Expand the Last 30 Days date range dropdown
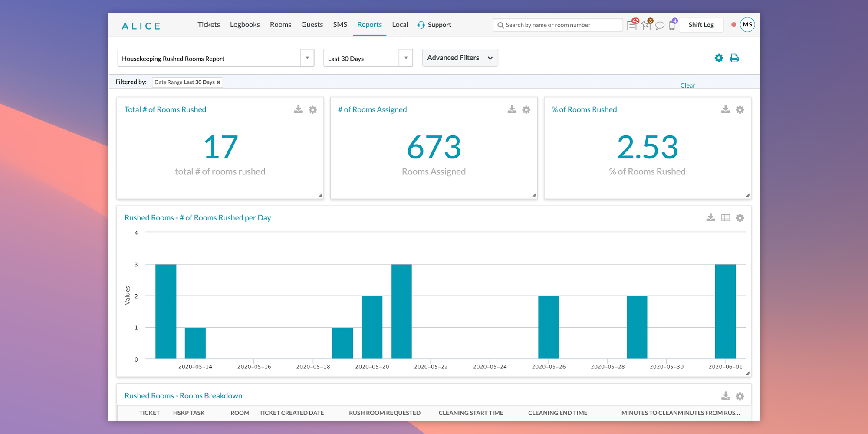Viewport: 868px width, 434px height. pos(405,58)
